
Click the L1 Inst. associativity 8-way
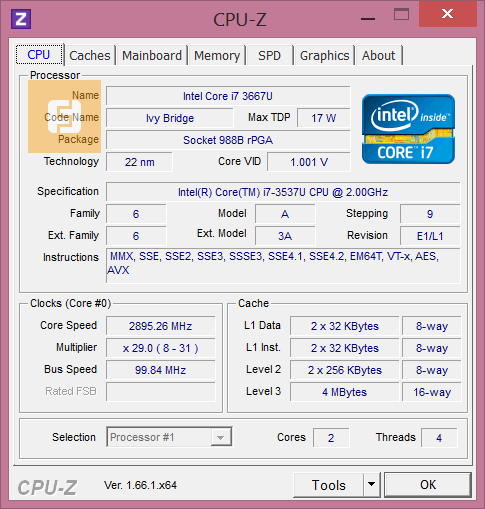point(432,348)
